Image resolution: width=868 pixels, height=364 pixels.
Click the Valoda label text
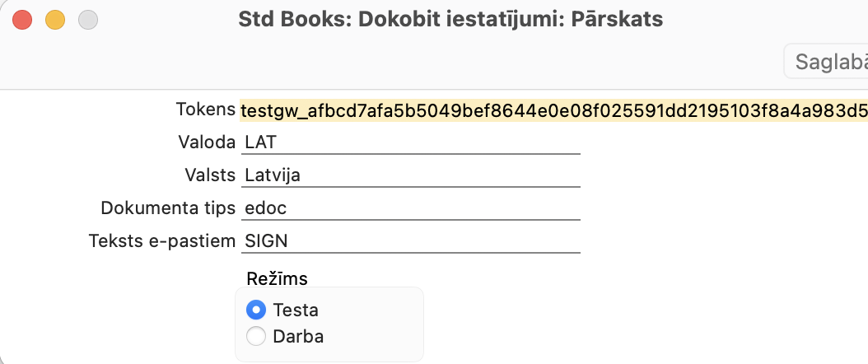[207, 142]
